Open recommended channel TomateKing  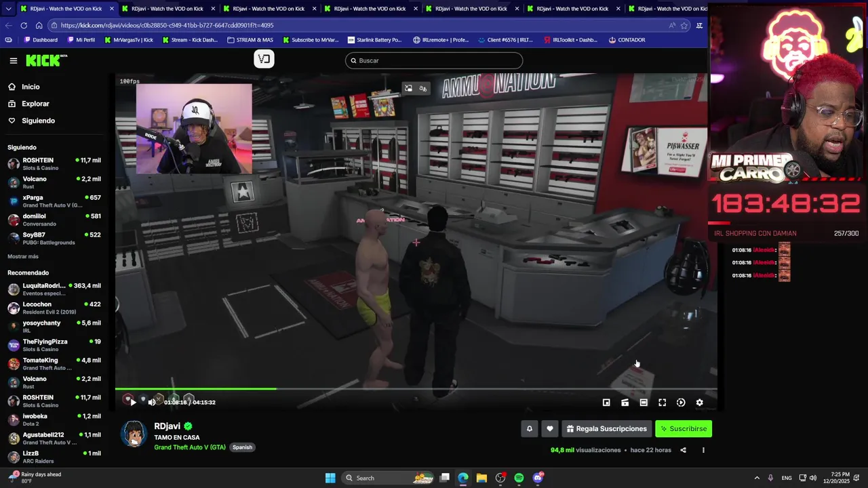54,364
